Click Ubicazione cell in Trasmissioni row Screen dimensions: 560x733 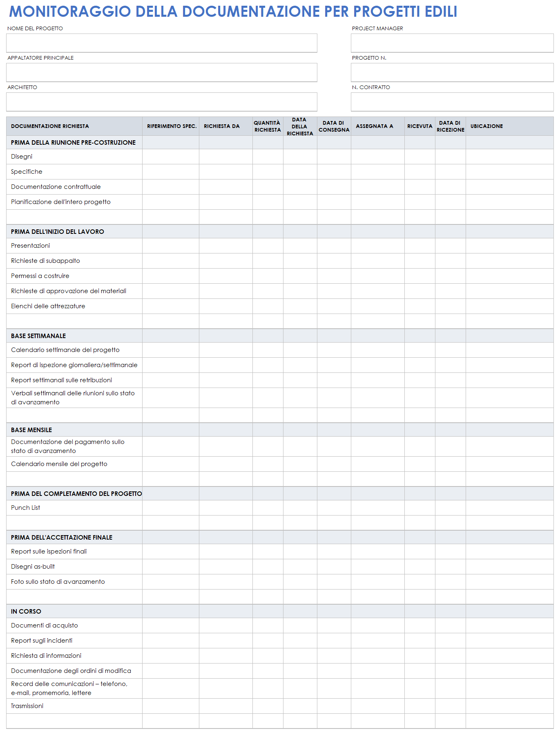coord(510,706)
